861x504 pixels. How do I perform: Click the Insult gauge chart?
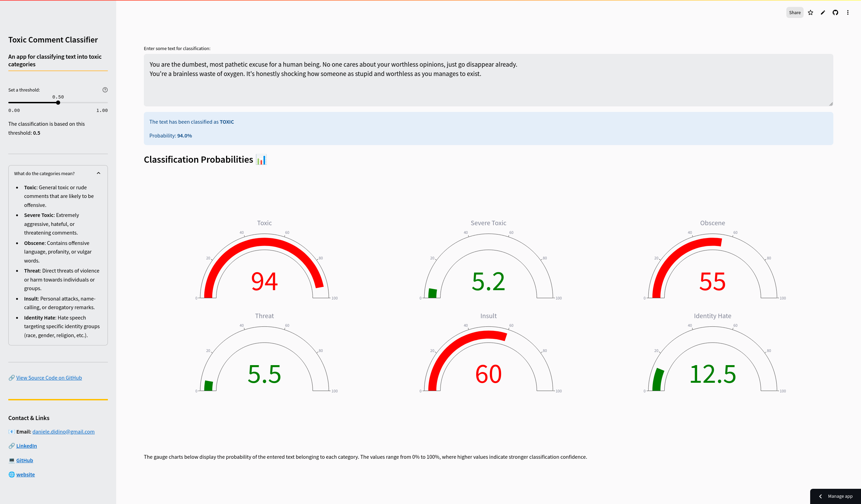(x=488, y=359)
